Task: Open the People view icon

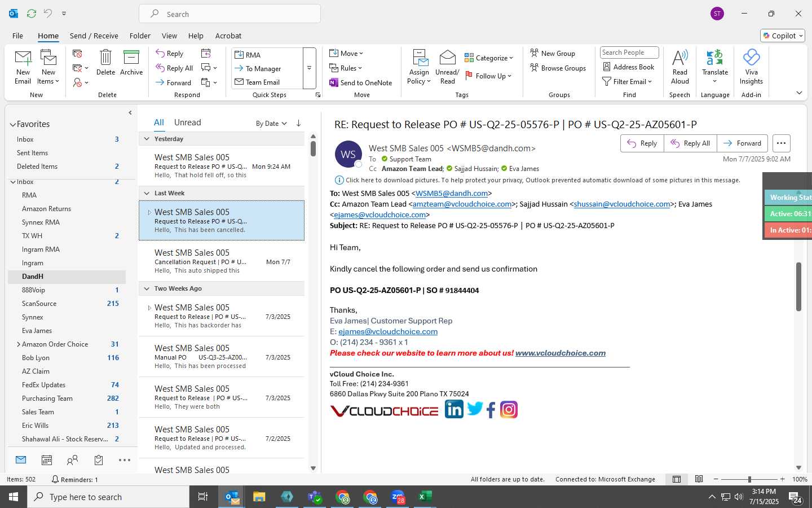Action: pos(73,461)
